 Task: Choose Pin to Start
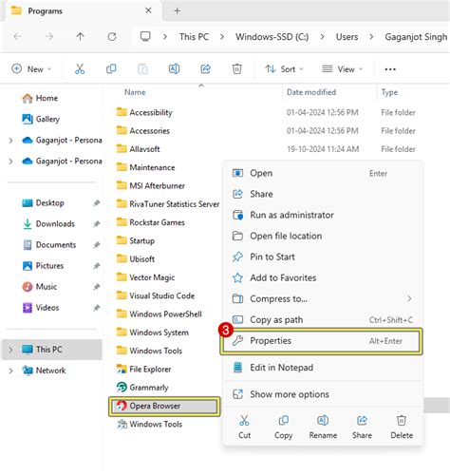(x=323, y=257)
